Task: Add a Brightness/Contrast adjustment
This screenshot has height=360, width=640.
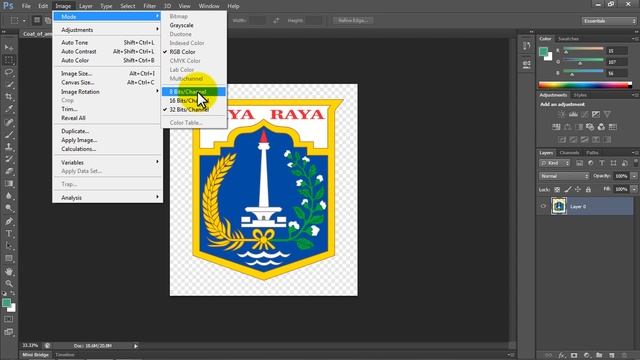Action: pos(562,114)
